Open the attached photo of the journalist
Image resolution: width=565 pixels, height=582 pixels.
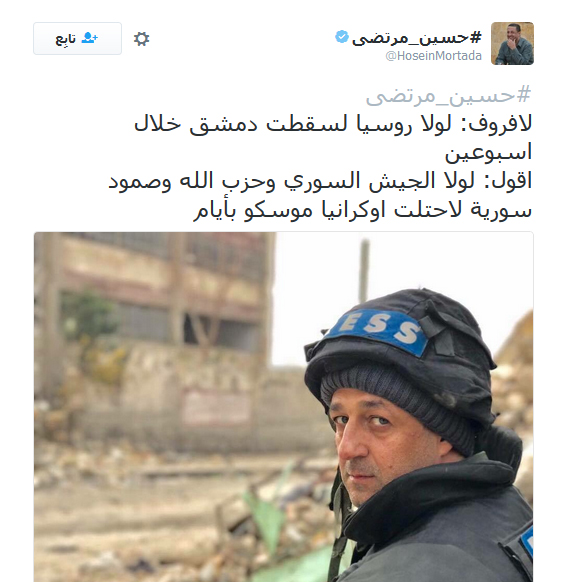(284, 407)
